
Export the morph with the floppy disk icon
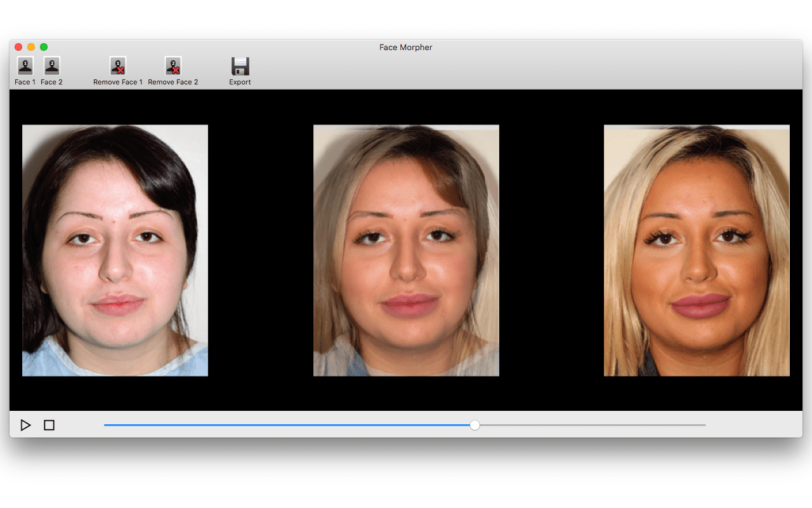click(x=240, y=66)
